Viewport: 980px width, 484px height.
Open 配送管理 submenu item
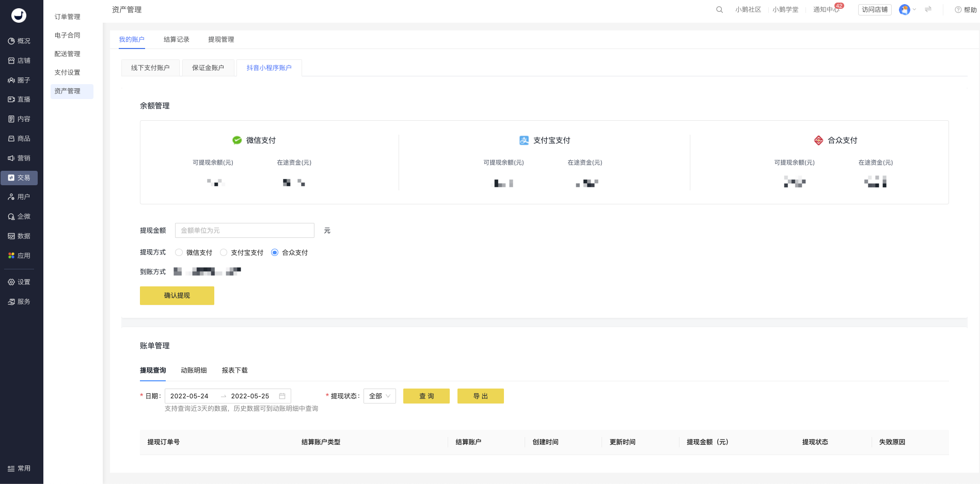click(67, 54)
